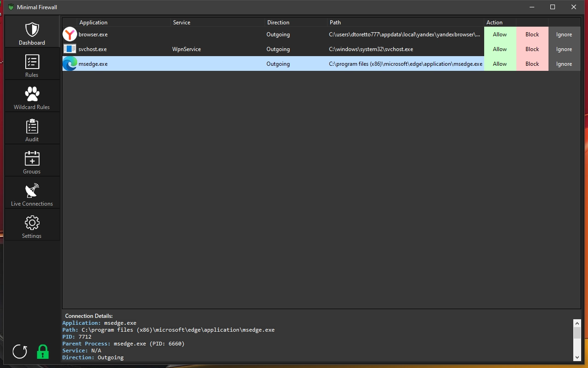Viewport: 588px width, 368px height.
Task: Open the Dashboard shield icon
Action: (32, 30)
